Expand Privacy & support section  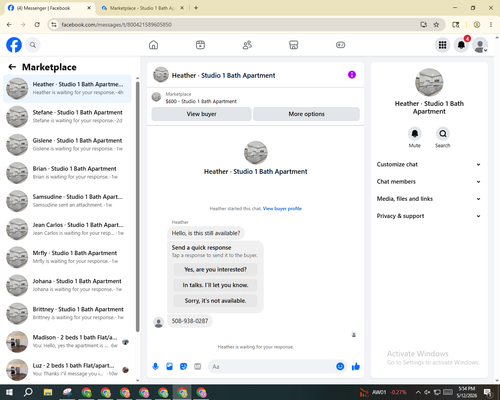[429, 216]
